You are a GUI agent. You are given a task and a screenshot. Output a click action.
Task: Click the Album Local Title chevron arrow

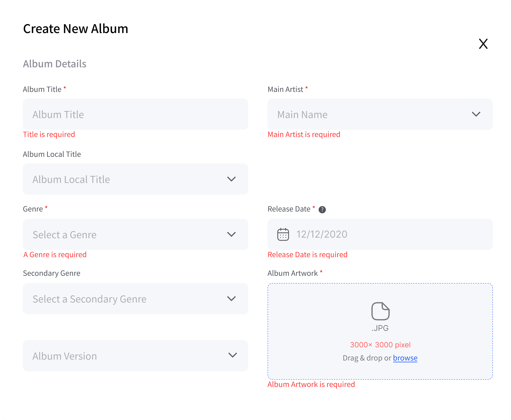click(x=231, y=179)
